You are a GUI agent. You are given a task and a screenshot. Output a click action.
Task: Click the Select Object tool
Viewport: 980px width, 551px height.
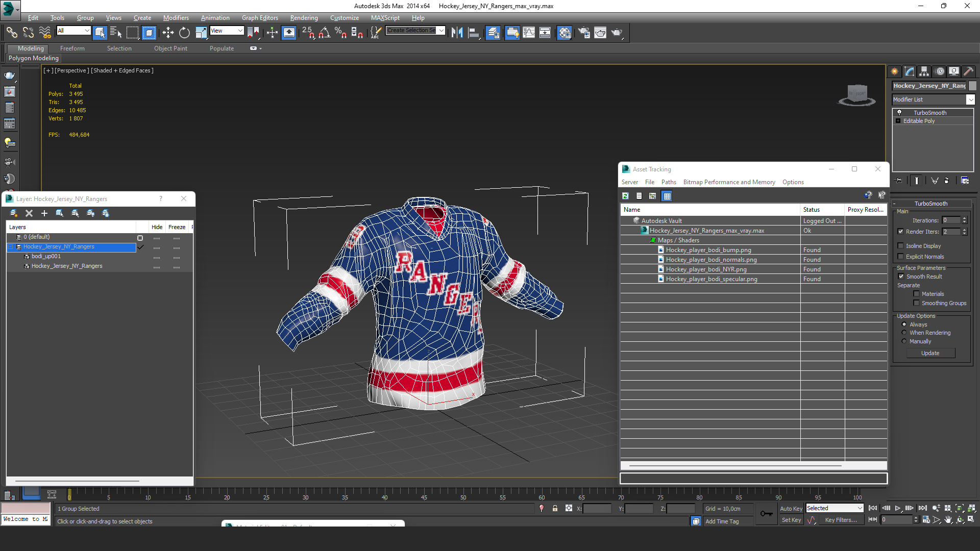100,33
